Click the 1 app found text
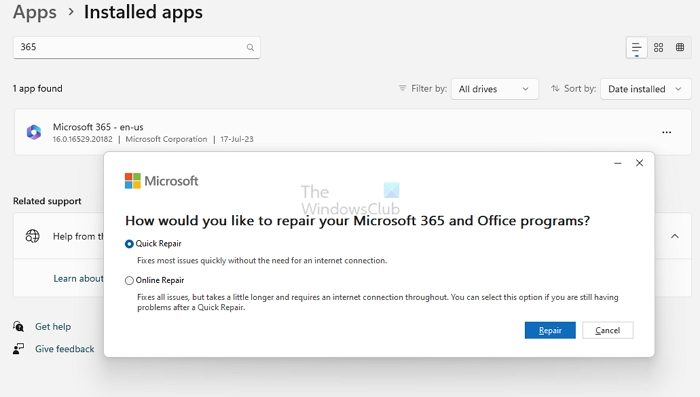 click(x=38, y=88)
